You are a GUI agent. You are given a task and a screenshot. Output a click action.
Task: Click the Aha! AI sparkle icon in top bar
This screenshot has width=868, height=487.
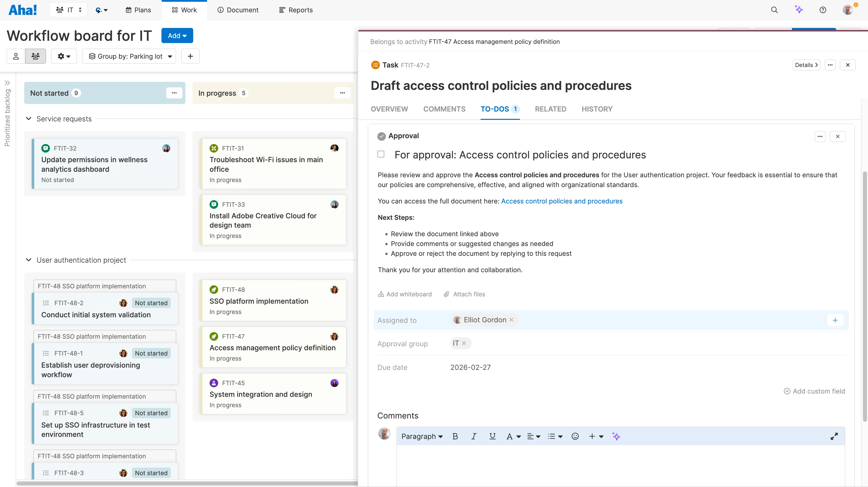pos(799,10)
